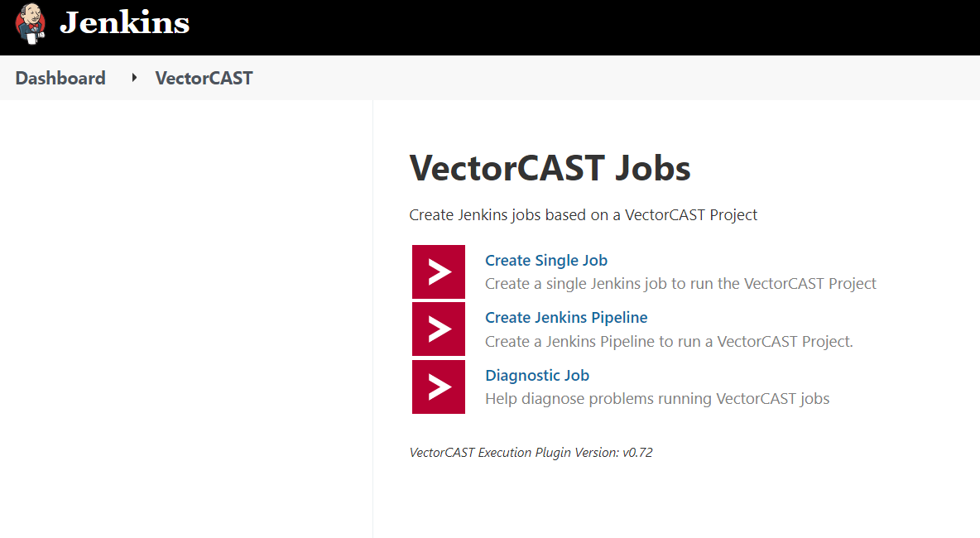Click the red arrow icon for Create Jenkins Pipeline
The width and height of the screenshot is (980, 538).
tap(438, 329)
